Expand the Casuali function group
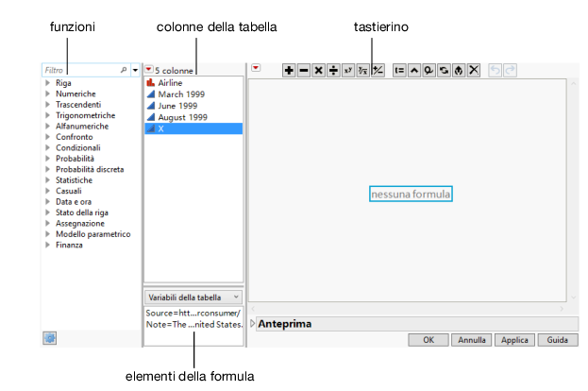Image resolution: width=588 pixels, height=391 pixels. 47,191
